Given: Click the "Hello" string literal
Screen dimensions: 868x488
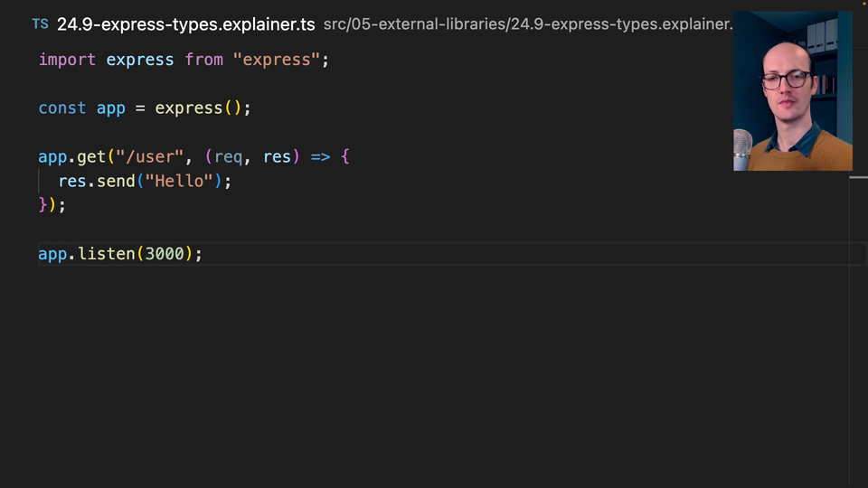Looking at the screenshot, I should click(184, 182).
